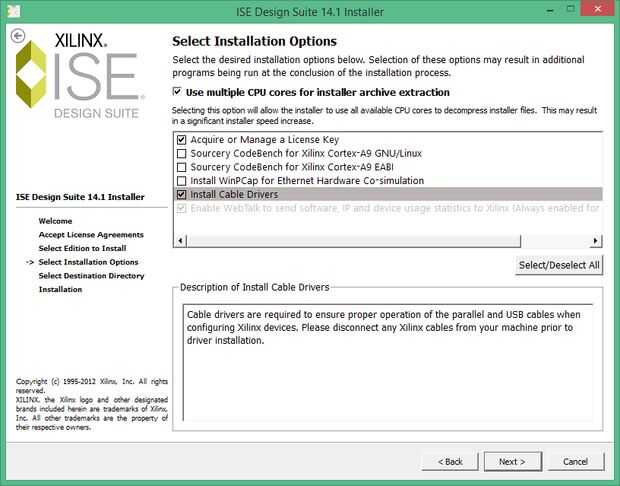Click the Installation step in sidebar
This screenshot has width=620, height=486.
pyautogui.click(x=60, y=289)
